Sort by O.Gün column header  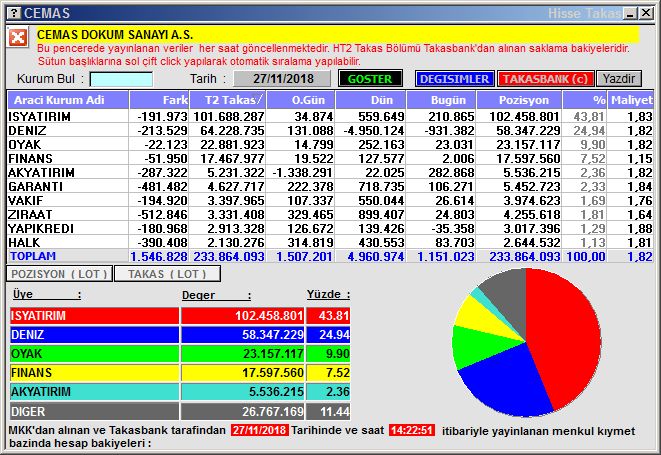[301, 100]
